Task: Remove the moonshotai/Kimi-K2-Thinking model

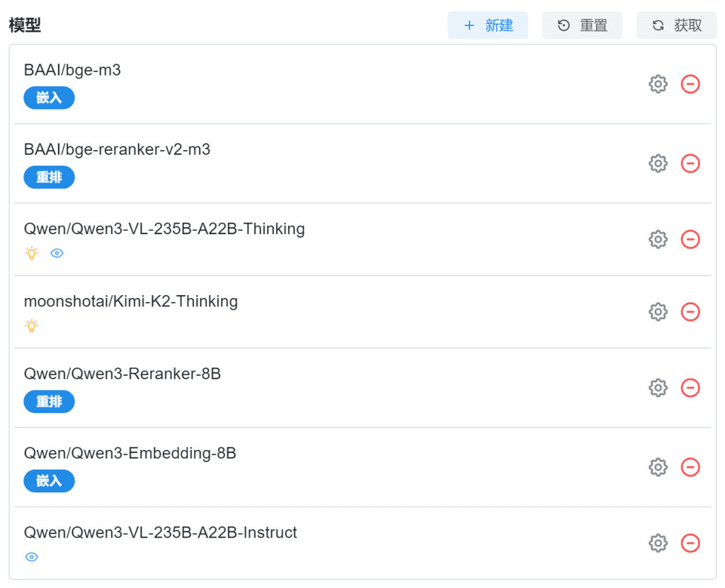Action: [690, 311]
